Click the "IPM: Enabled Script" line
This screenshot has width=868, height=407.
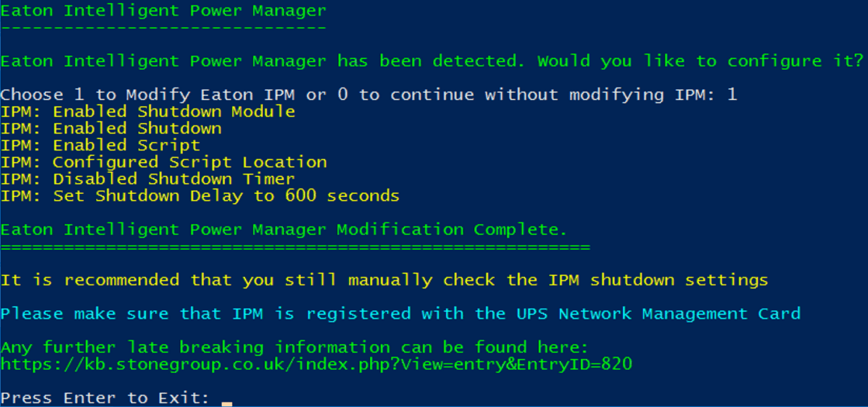(100, 146)
